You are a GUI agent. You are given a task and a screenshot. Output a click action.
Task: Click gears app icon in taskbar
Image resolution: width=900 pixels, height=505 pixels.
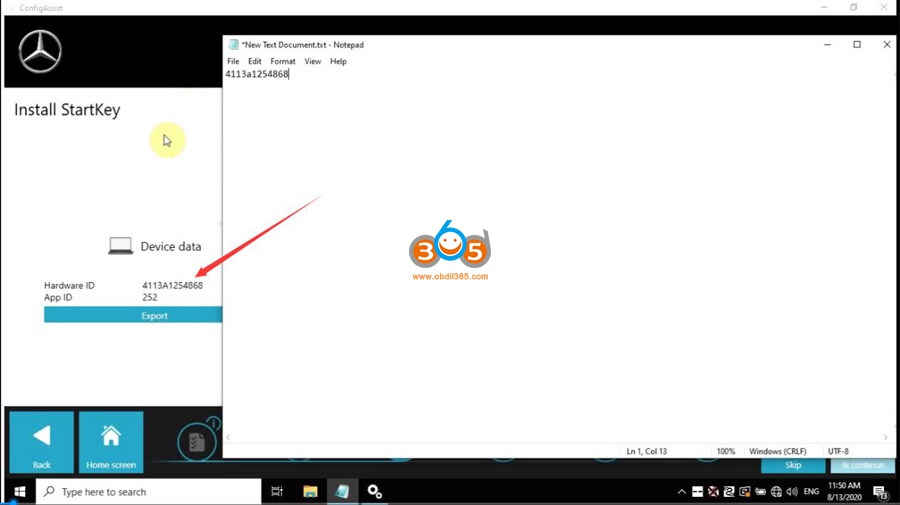tap(375, 492)
